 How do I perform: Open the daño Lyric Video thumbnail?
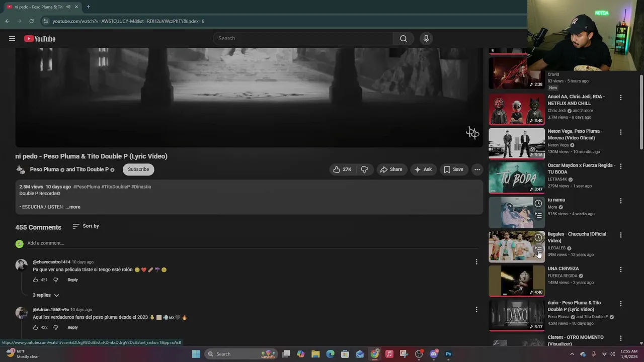tap(517, 315)
